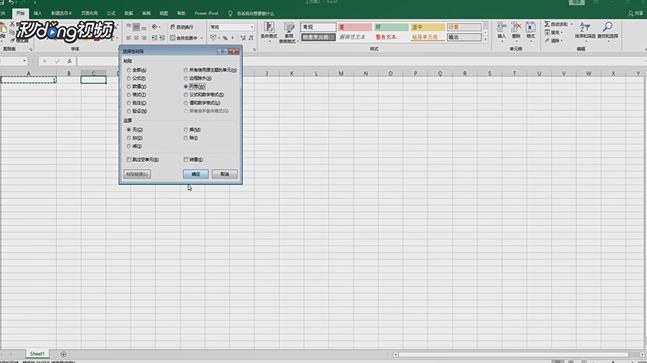
Task: Select the 所有使用源主题的单元 radio option
Action: [210, 70]
